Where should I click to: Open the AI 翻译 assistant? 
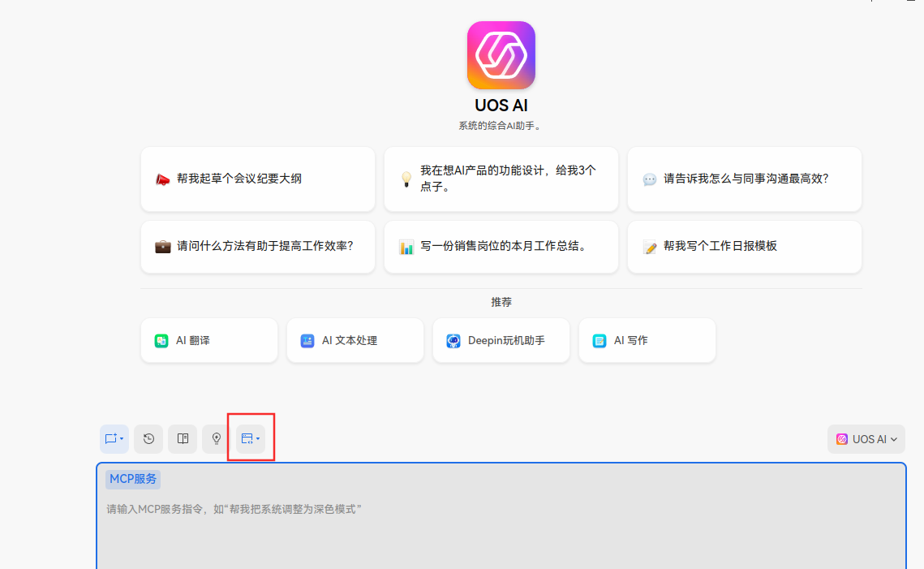[x=209, y=340]
